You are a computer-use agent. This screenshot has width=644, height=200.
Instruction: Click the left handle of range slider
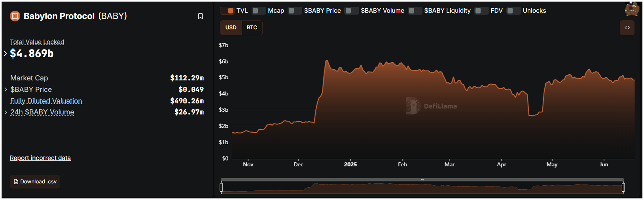(x=222, y=187)
